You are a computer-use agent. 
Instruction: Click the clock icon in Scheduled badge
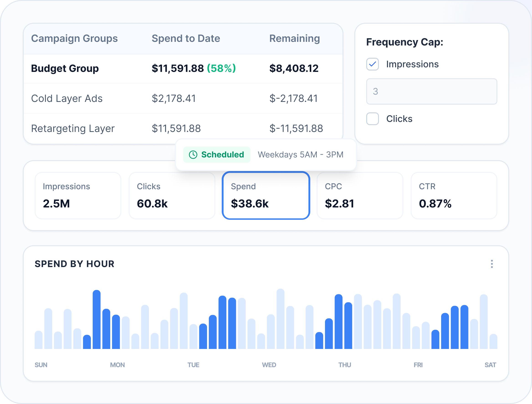193,155
